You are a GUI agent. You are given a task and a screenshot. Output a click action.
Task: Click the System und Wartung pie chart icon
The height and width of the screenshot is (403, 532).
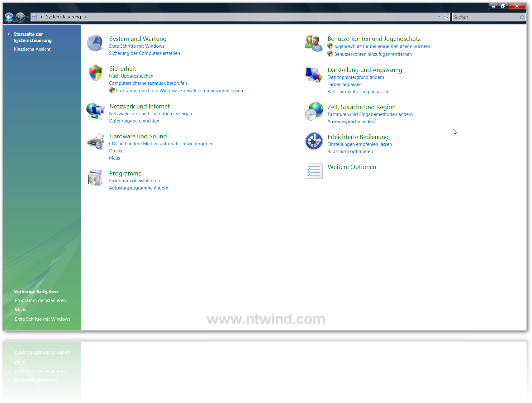click(95, 43)
